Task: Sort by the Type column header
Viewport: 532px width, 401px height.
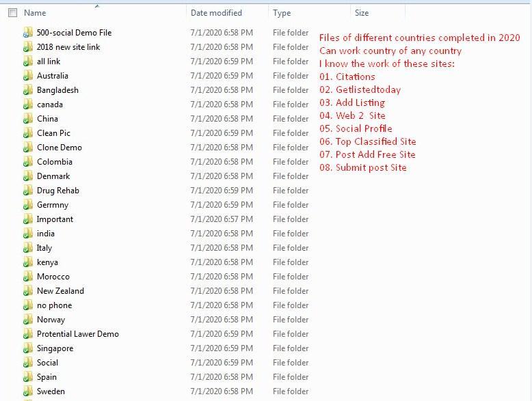Action: click(x=282, y=13)
